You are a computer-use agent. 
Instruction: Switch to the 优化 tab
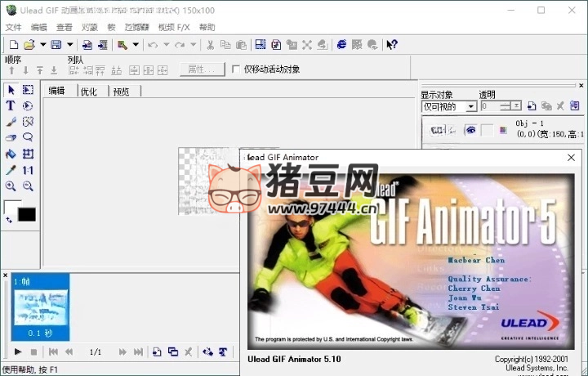pos(89,92)
